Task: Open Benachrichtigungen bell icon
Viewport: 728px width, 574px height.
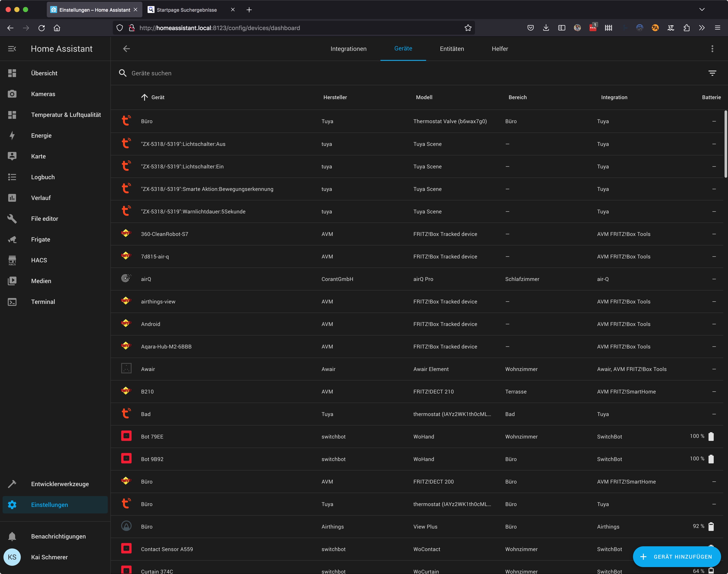Action: [12, 536]
